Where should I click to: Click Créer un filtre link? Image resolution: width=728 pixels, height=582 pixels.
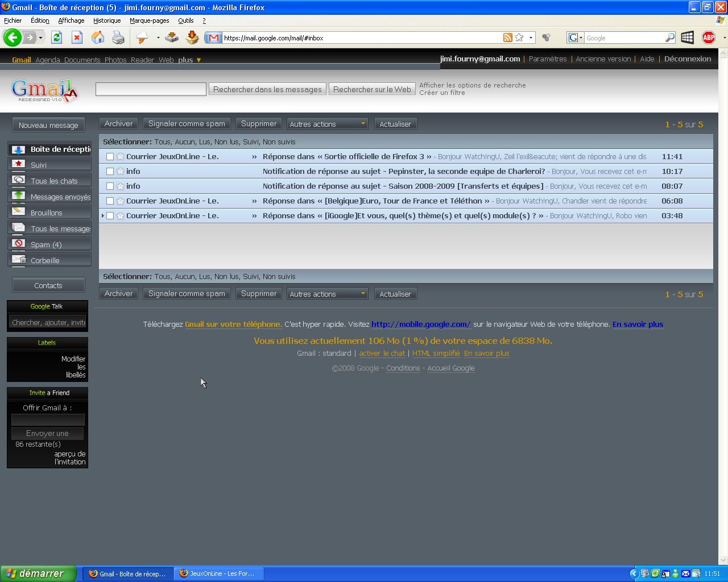click(442, 93)
